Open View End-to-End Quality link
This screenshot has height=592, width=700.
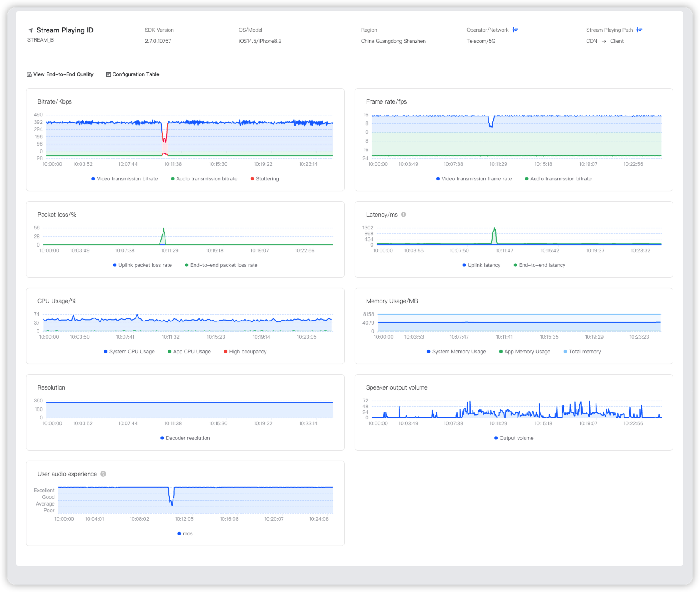63,74
